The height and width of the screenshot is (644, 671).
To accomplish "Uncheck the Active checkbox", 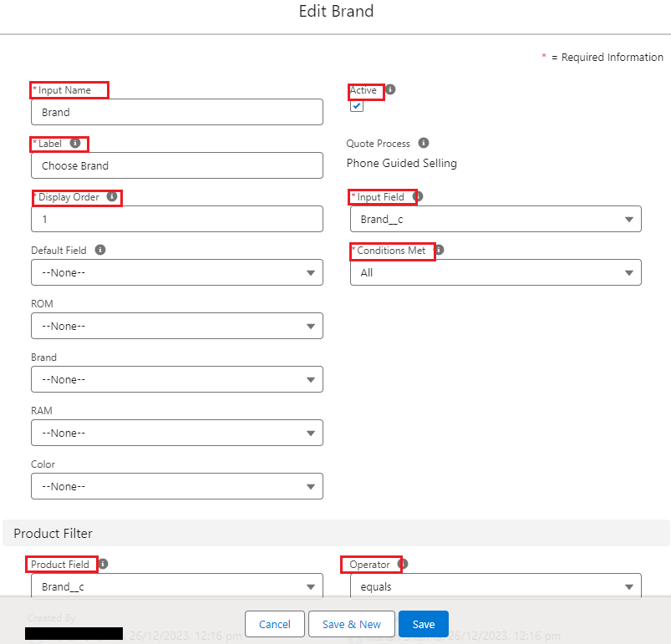I will pyautogui.click(x=357, y=106).
